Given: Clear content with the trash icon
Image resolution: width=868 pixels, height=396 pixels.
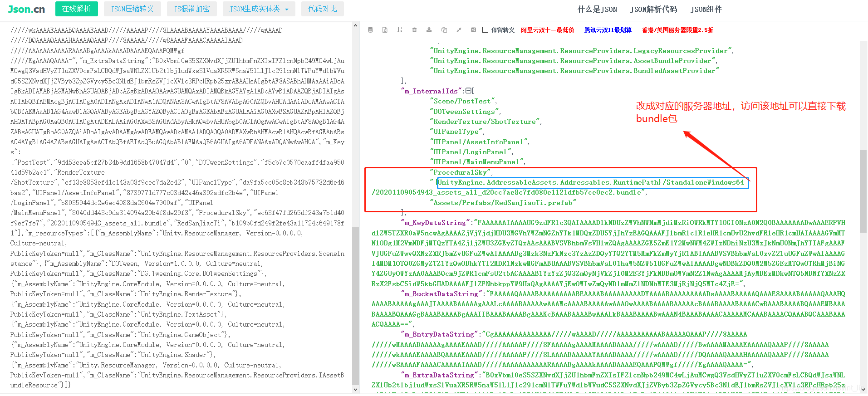Looking at the screenshot, I should tap(414, 30).
